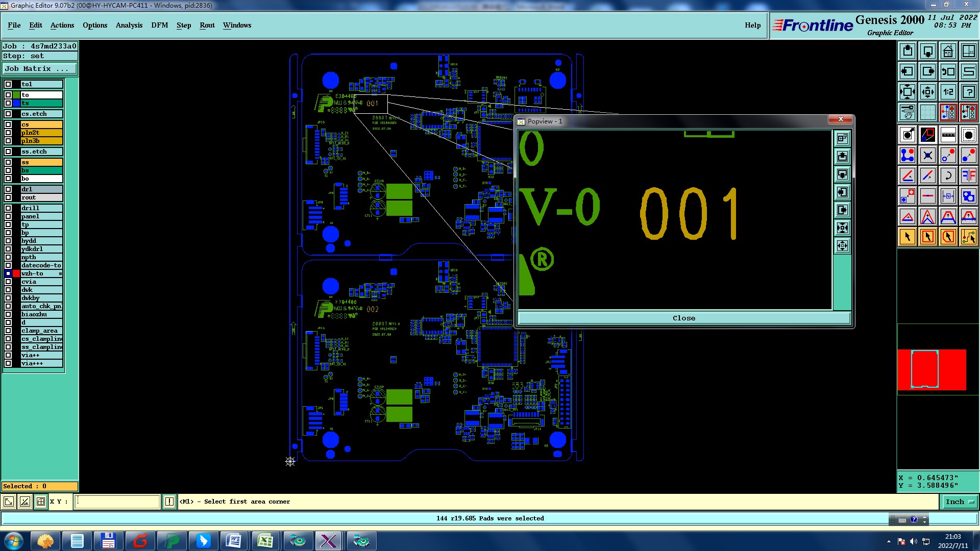980x551 pixels.
Task: Open the Analysis menu
Action: 129,25
